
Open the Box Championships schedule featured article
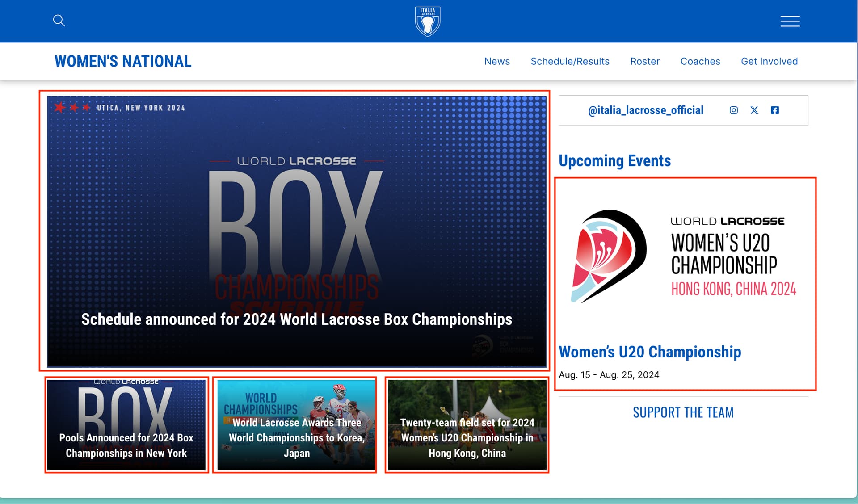tap(296, 231)
